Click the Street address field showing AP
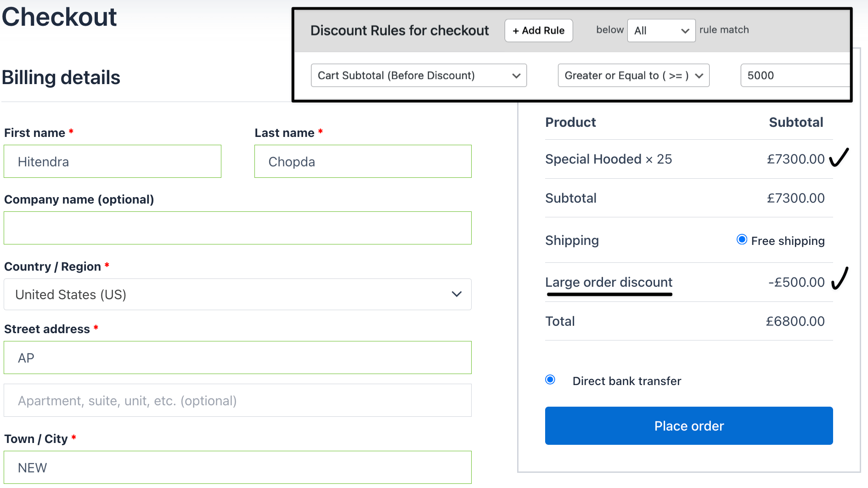The width and height of the screenshot is (868, 488). pyautogui.click(x=237, y=357)
